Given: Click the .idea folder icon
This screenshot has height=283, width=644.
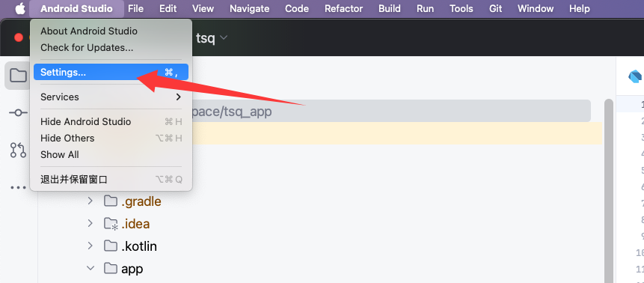Looking at the screenshot, I should pos(110,224).
